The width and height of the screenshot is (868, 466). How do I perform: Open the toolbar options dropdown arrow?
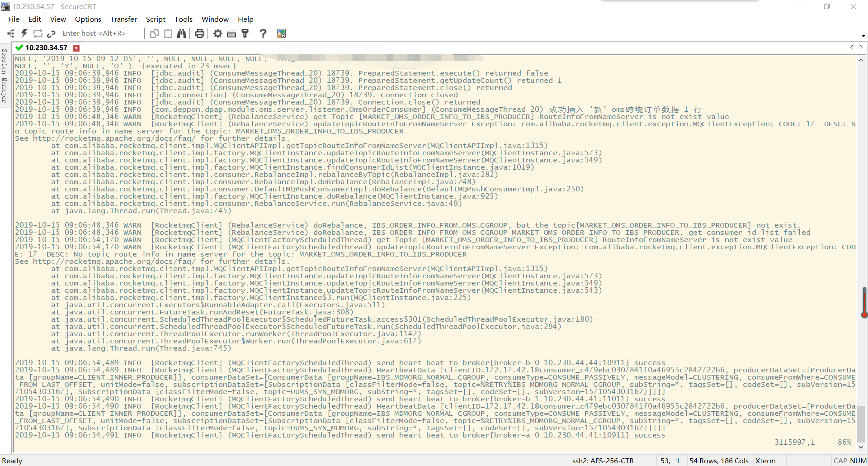coord(863,36)
